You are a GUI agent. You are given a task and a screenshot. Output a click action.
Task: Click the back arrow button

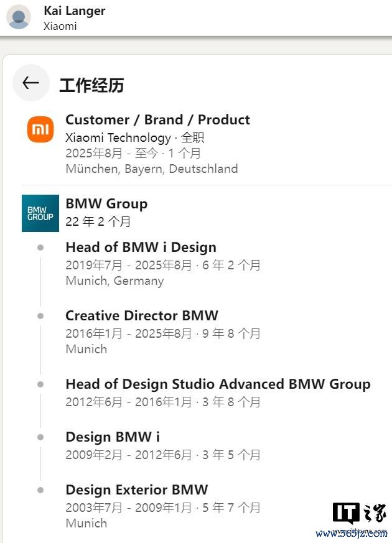30,83
